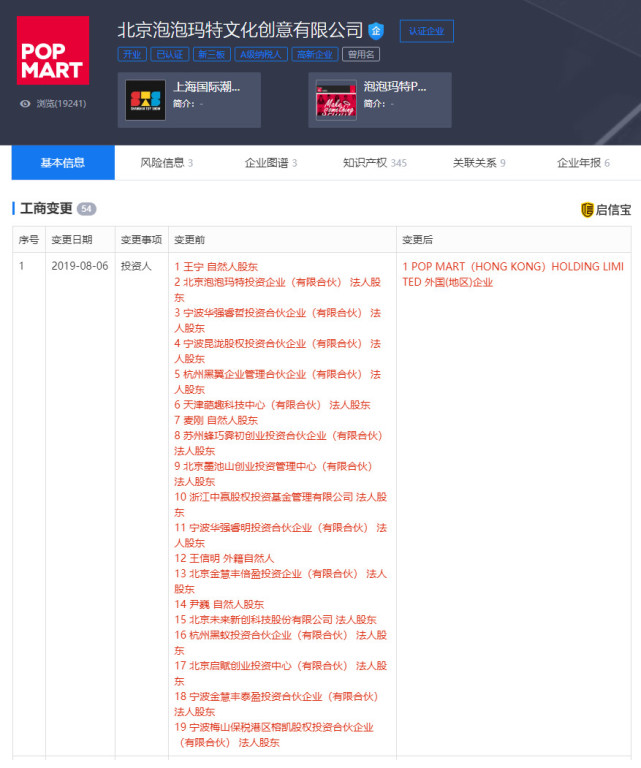Click the A级纳税人 tag
Screen dimensions: 641x768
coord(261,54)
